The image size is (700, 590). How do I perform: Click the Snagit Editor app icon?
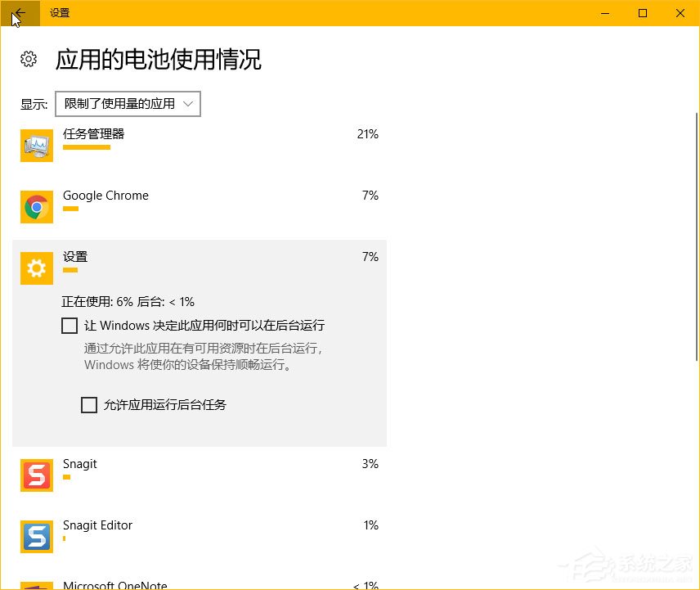tap(36, 536)
